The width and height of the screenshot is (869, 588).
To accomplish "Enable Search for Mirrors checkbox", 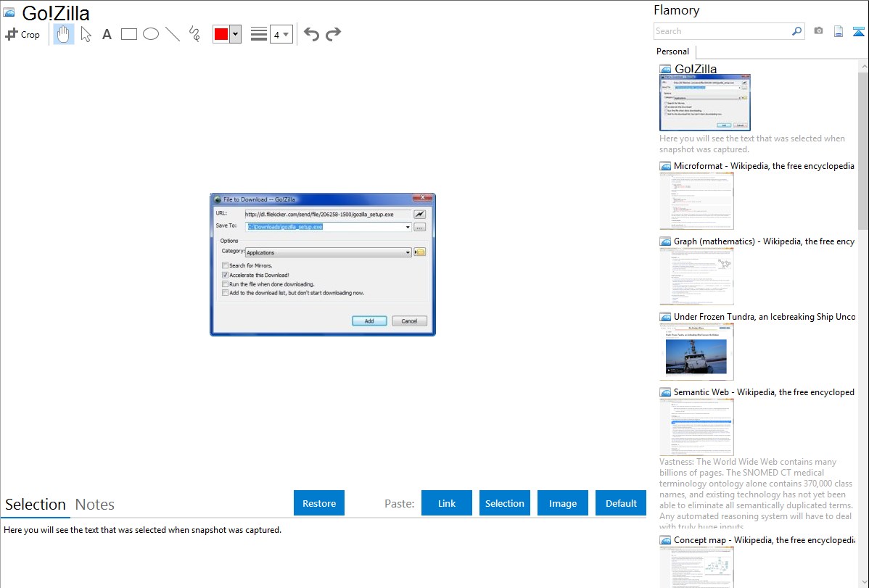I will (x=225, y=265).
